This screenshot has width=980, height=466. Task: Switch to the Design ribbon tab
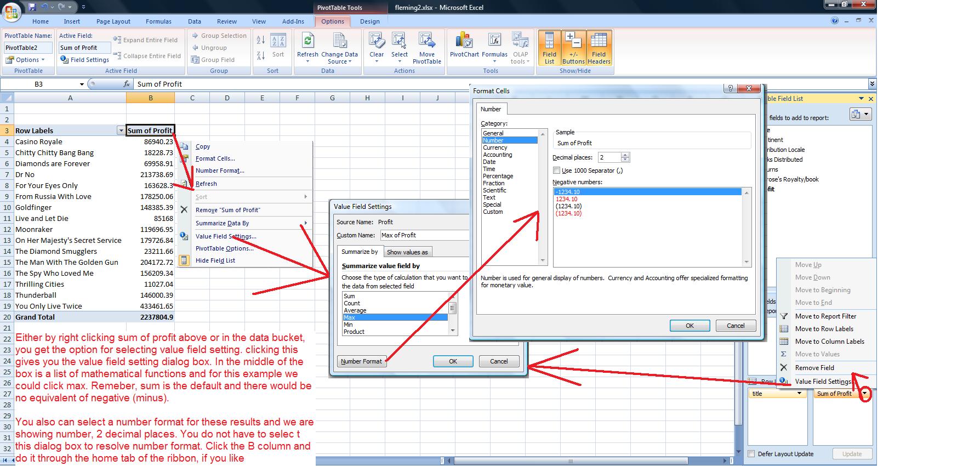370,21
